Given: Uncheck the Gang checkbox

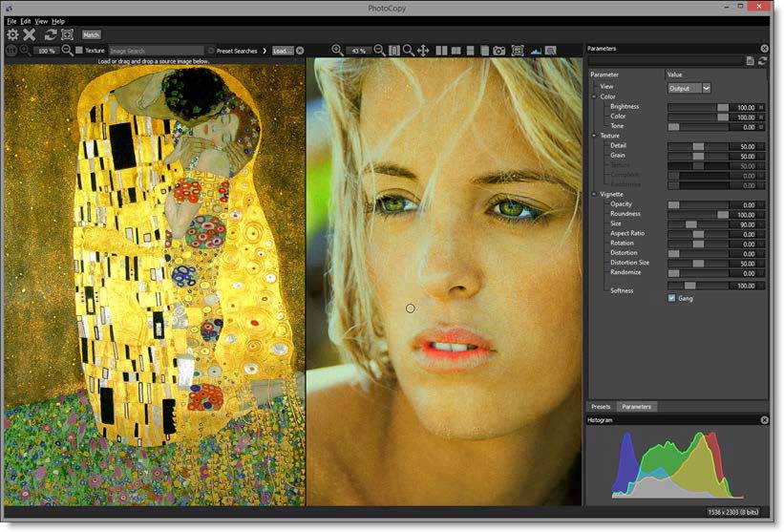Looking at the screenshot, I should tap(671, 298).
